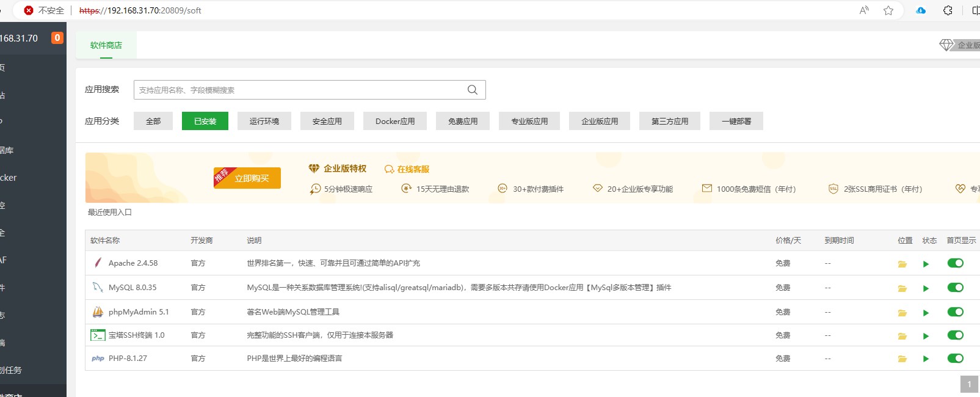Click 30+款付费插件 benefit text

pos(538,189)
